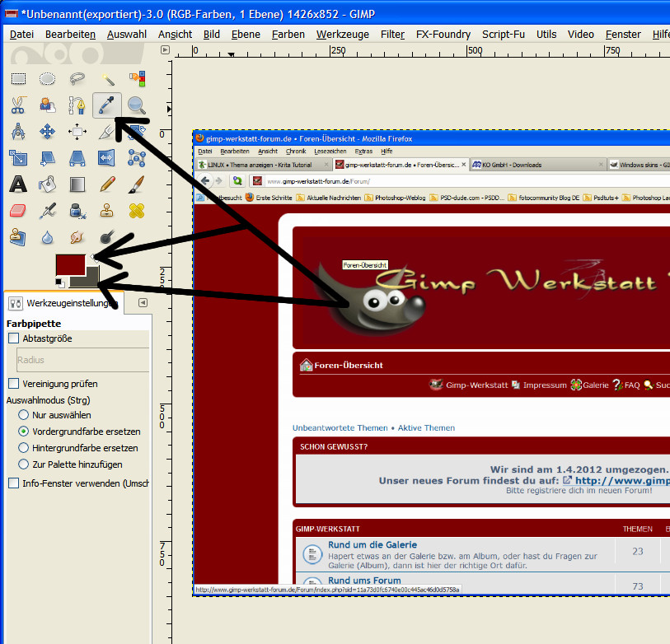Select the Flip tool
This screenshot has width=670, height=644.
(x=107, y=158)
